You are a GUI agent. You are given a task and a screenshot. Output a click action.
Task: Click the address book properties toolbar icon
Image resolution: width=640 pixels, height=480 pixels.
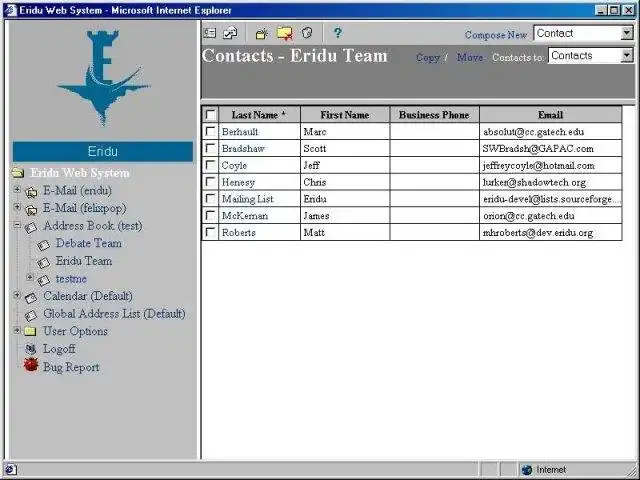point(307,33)
